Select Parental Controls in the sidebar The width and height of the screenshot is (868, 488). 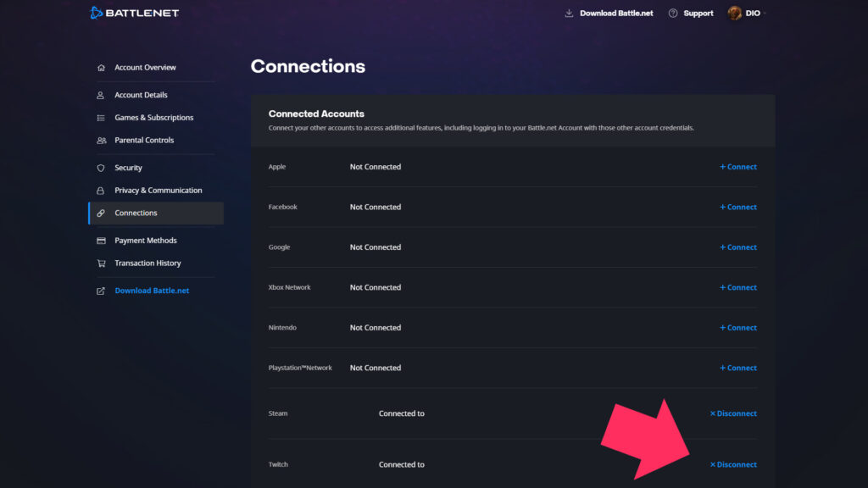(144, 141)
